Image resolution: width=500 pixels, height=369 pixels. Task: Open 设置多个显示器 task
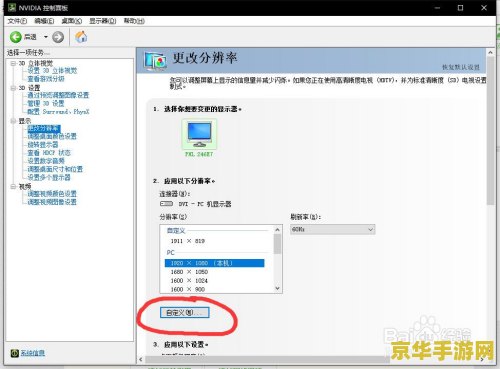(49, 177)
